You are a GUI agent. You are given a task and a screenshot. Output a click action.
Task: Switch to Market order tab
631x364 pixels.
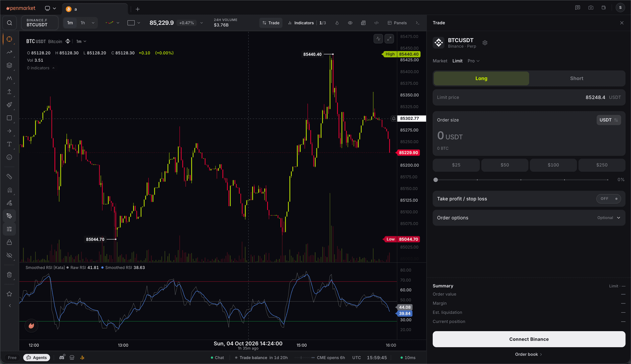point(440,61)
